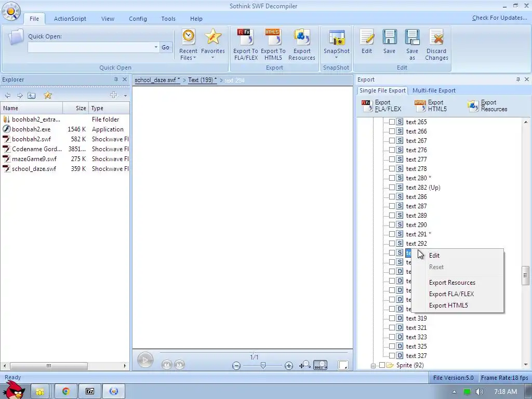Adjust the preview zoom slider handle
Image resolution: width=532 pixels, height=399 pixels.
click(x=263, y=365)
